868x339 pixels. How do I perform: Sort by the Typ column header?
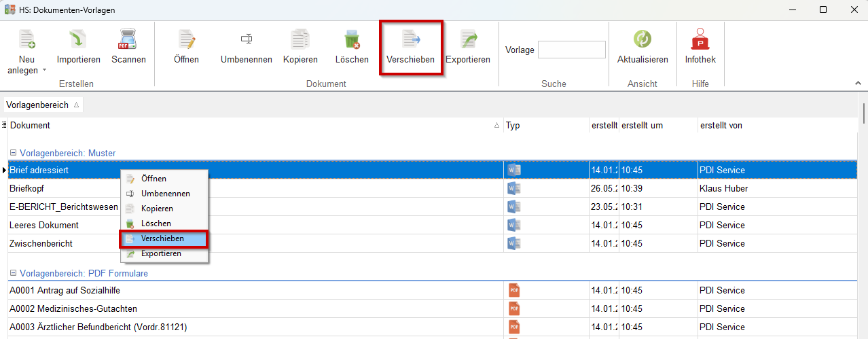tap(547, 126)
